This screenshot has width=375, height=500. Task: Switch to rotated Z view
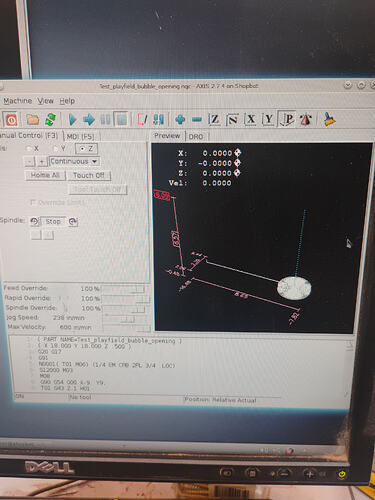232,119
